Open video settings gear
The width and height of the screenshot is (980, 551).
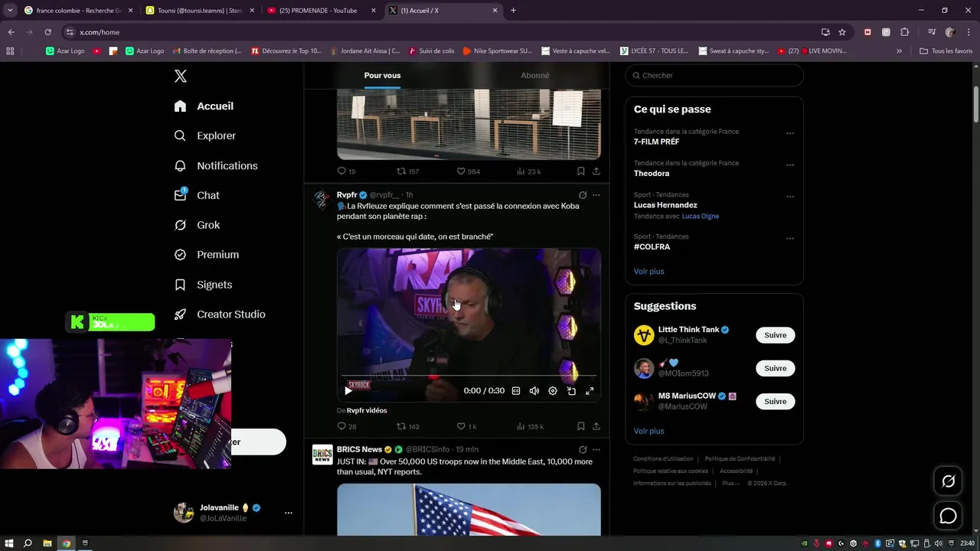553,390
